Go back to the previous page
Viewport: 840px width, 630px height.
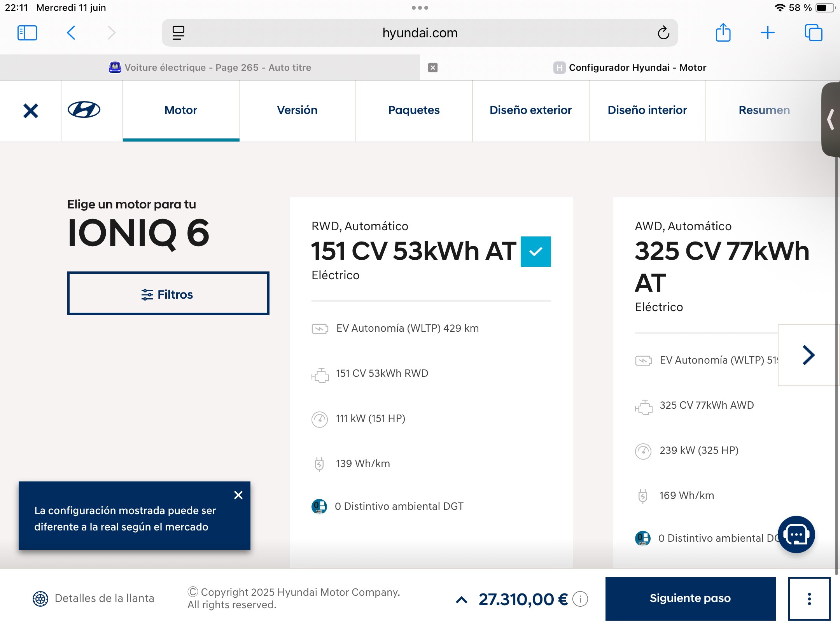[71, 33]
